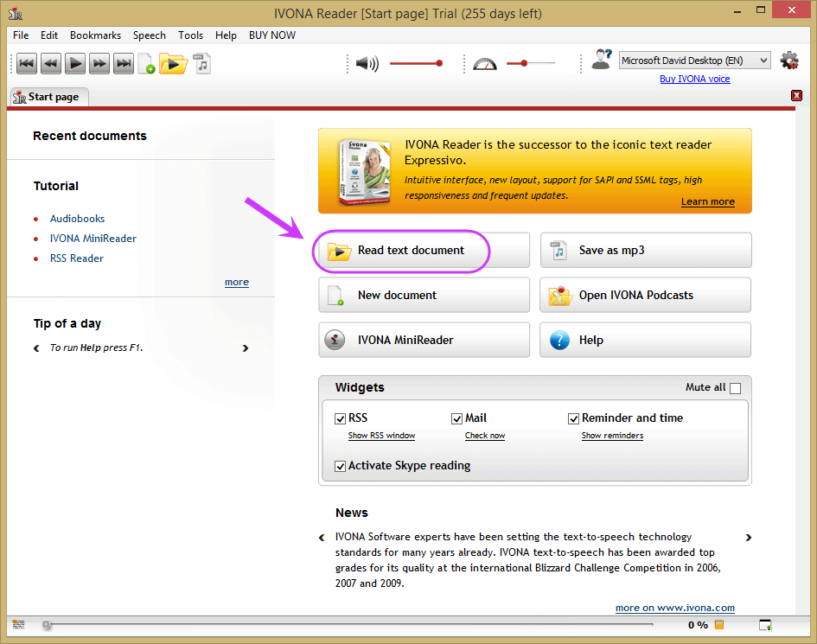Image resolution: width=817 pixels, height=644 pixels.
Task: Open file with folder play icon
Action: 173,64
